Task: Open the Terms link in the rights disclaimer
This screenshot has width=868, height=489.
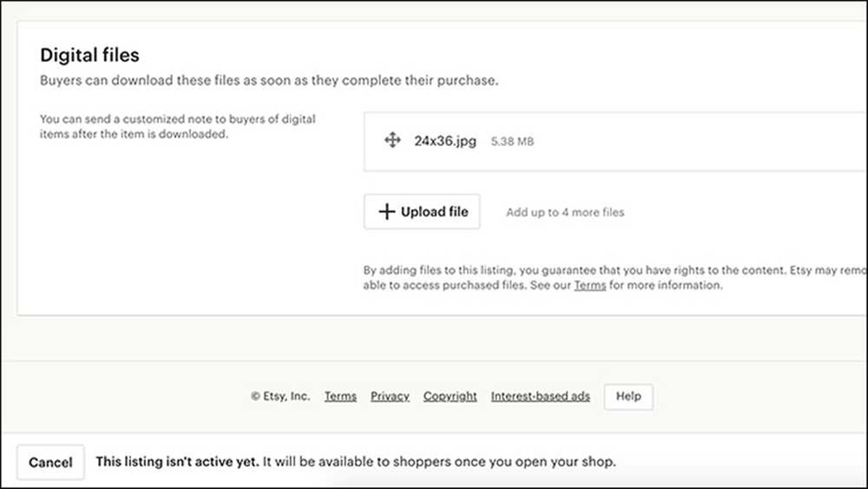Action: (590, 286)
